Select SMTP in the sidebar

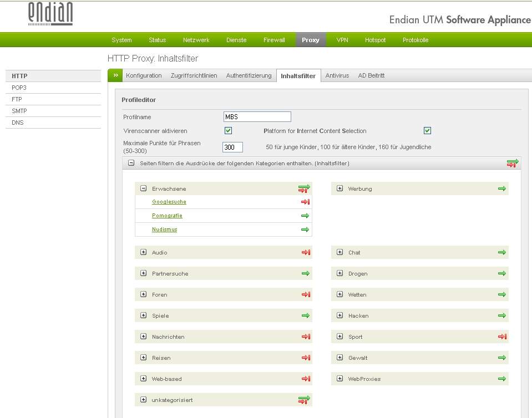pyautogui.click(x=53, y=111)
